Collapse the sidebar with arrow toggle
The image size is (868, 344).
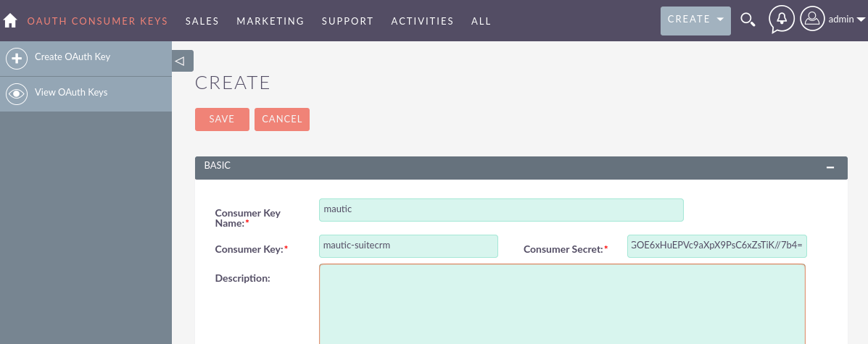181,61
